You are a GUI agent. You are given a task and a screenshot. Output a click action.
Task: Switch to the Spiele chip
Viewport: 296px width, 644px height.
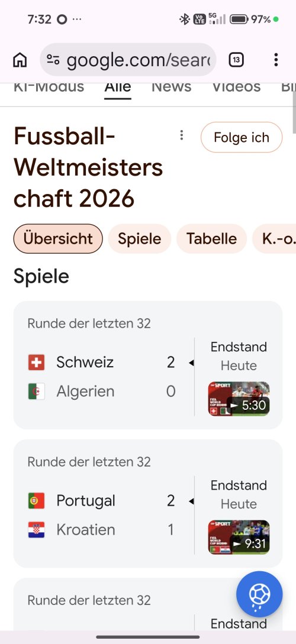coord(139,239)
